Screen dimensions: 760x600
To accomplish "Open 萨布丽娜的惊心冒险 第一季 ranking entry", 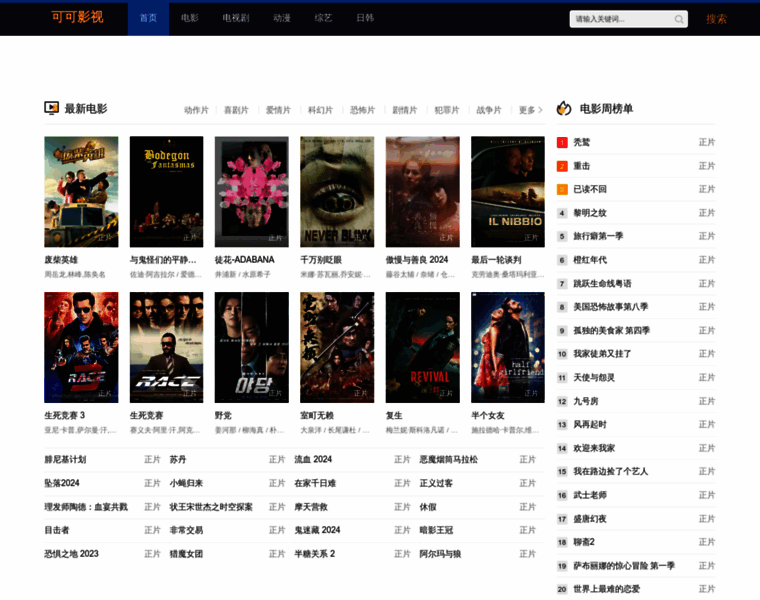I will coord(624,566).
